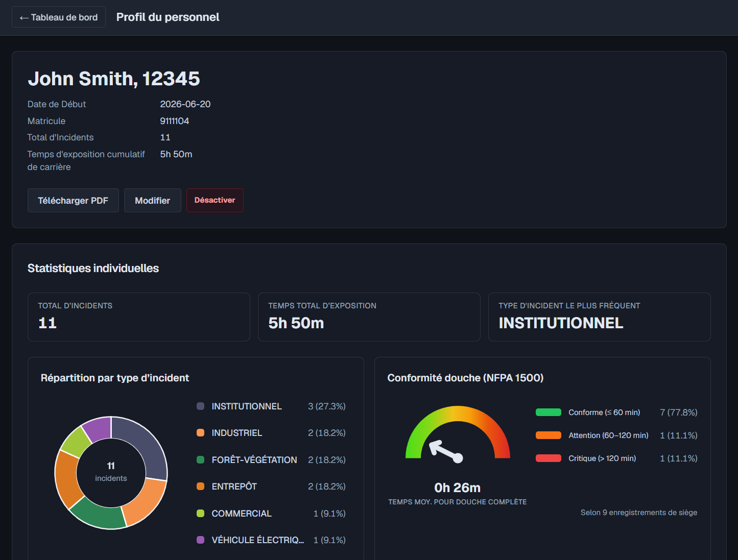Click the FORÊT-VÉGÉTATION legend label
The width and height of the screenshot is (738, 560).
254,460
